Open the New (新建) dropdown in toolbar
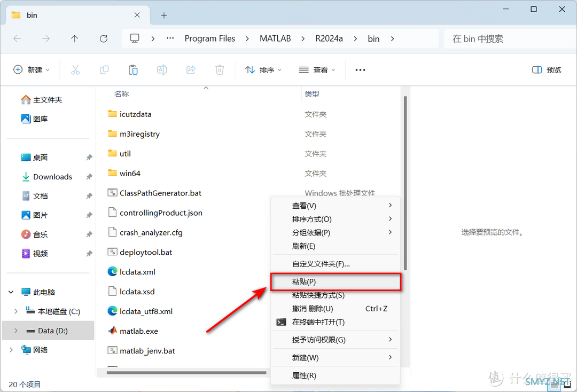The width and height of the screenshot is (577, 392). point(32,70)
